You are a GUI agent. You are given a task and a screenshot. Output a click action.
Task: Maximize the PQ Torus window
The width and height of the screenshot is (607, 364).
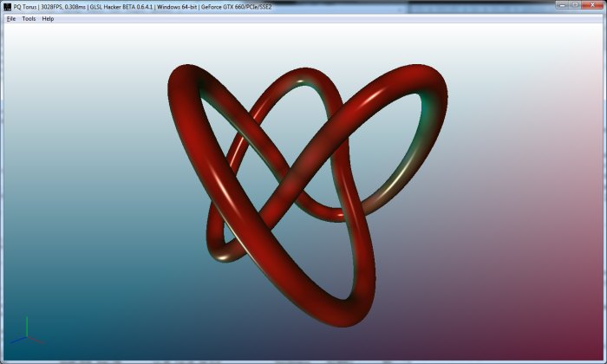[575, 4]
